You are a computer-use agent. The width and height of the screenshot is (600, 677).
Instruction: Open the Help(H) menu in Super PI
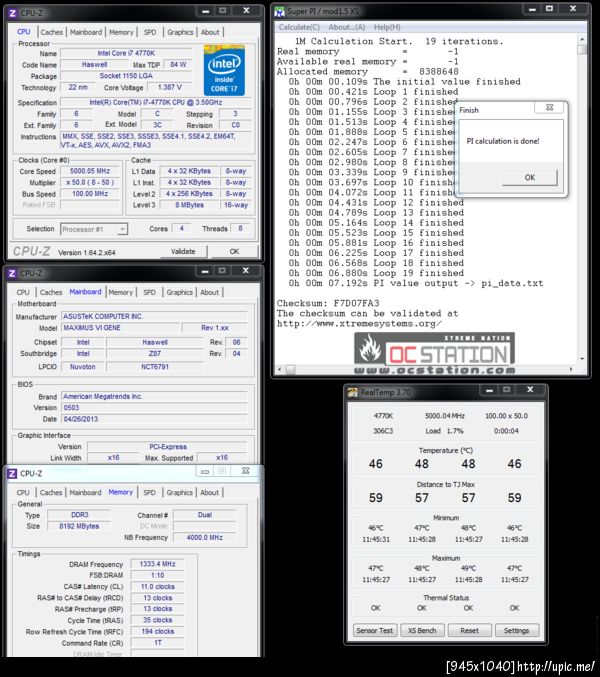click(x=387, y=27)
